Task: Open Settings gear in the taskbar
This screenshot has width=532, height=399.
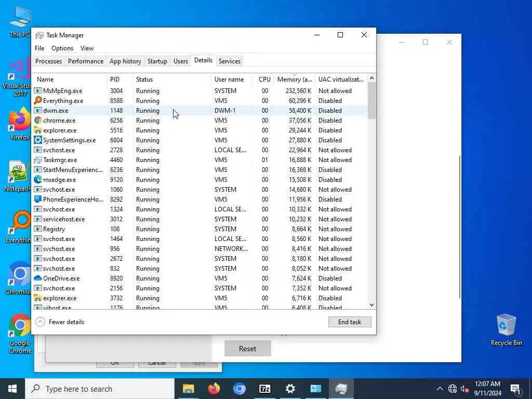Action: [290, 389]
